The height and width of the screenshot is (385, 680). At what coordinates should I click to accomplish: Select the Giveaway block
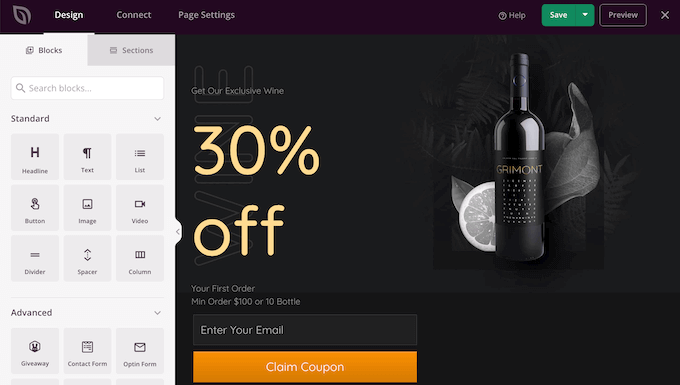(35, 351)
